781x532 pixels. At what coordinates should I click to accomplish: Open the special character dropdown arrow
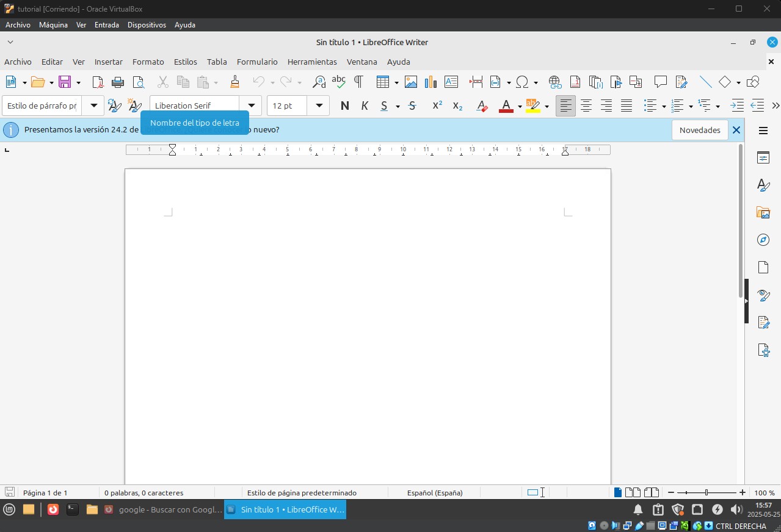pyautogui.click(x=536, y=82)
